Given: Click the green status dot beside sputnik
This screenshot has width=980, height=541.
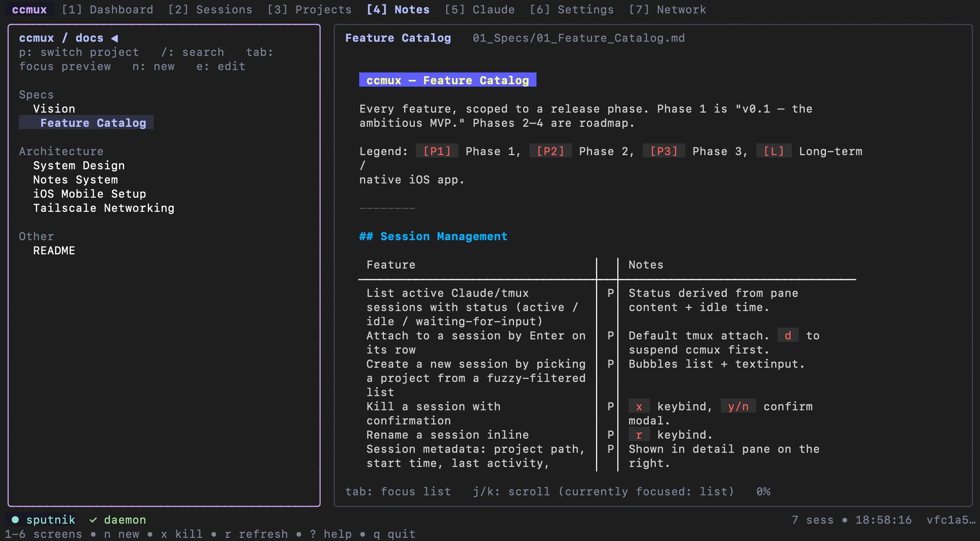Looking at the screenshot, I should [15, 520].
